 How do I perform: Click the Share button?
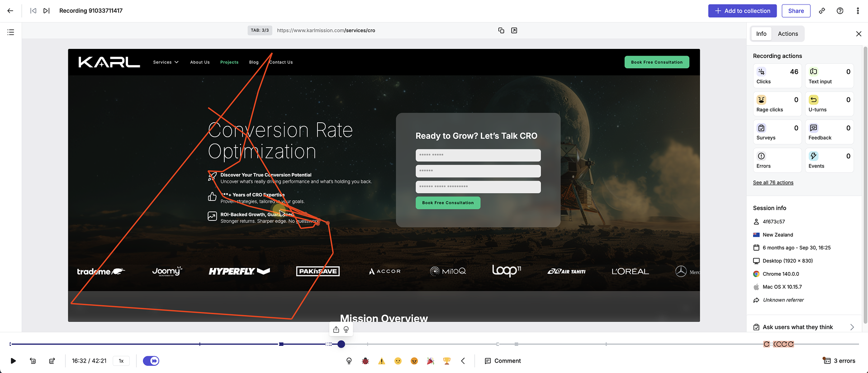coord(796,11)
